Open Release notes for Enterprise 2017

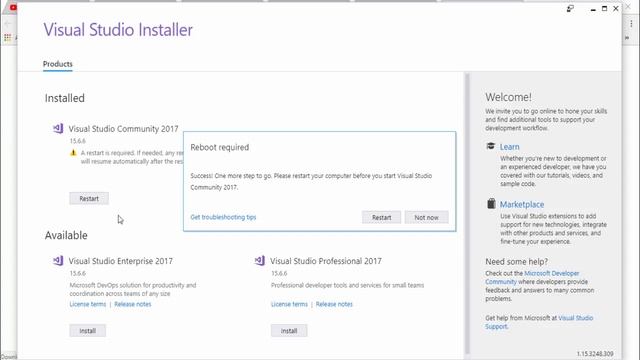[133, 304]
